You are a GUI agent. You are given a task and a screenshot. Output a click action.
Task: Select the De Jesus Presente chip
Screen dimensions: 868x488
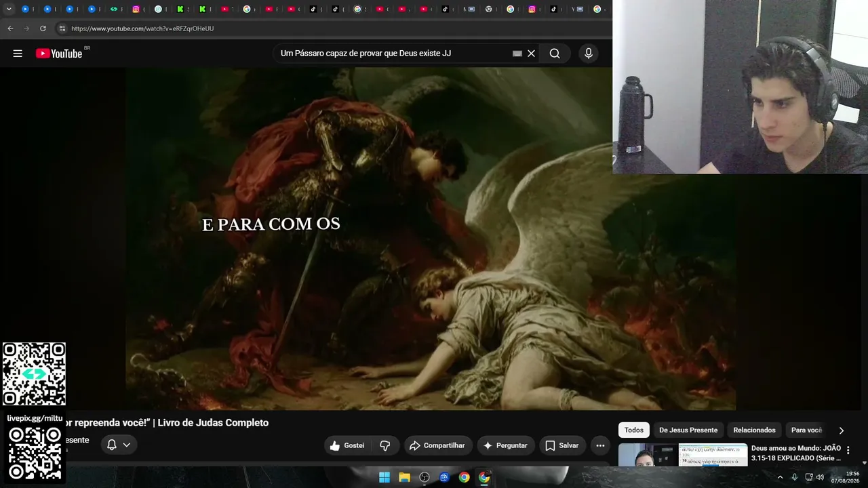688,430
